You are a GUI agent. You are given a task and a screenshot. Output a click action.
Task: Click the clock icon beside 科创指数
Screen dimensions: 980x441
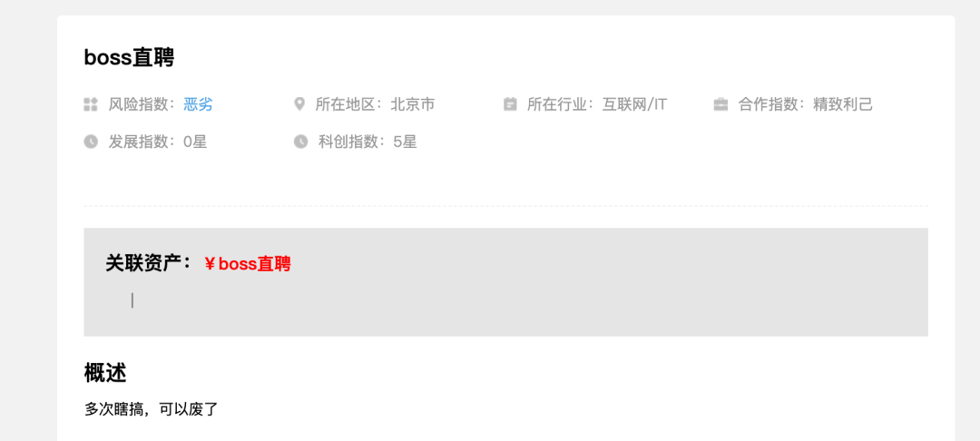(300, 142)
